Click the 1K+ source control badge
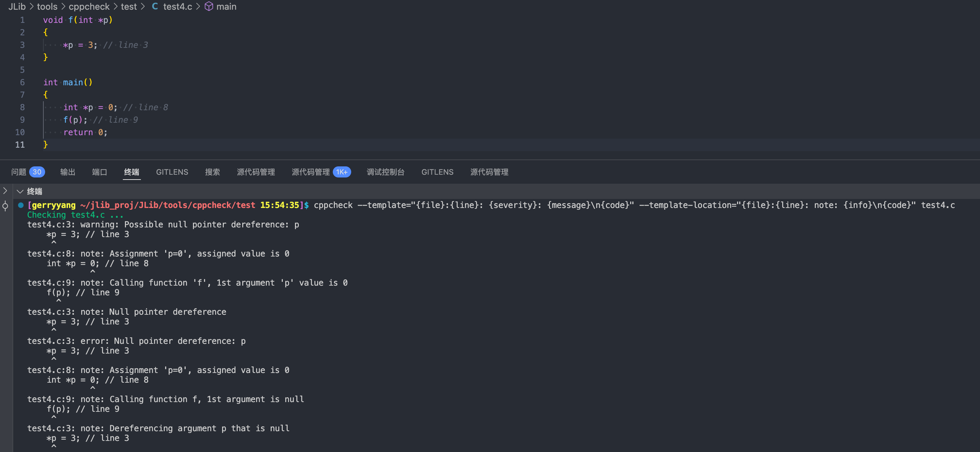Image resolution: width=980 pixels, height=452 pixels. [341, 172]
